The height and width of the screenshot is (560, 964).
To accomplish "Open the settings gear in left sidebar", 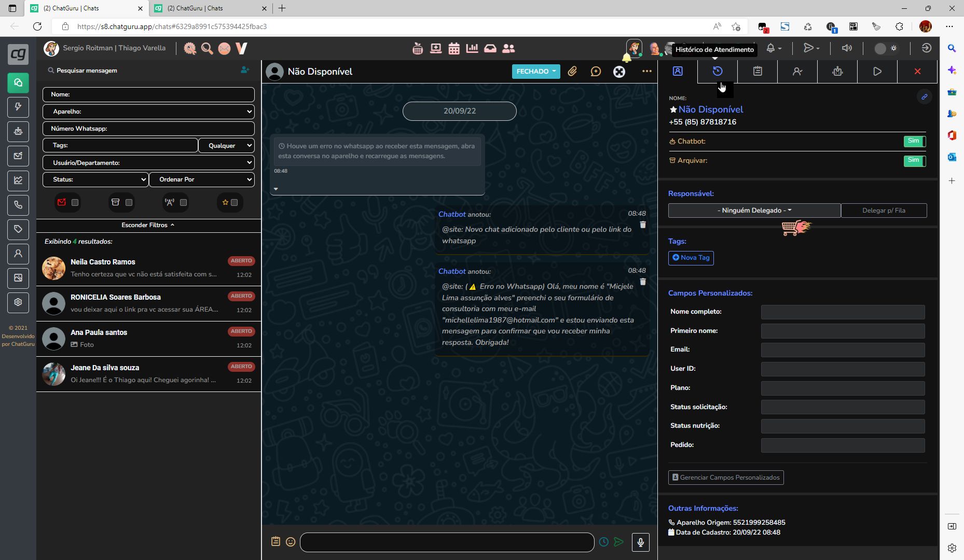I will (x=18, y=302).
